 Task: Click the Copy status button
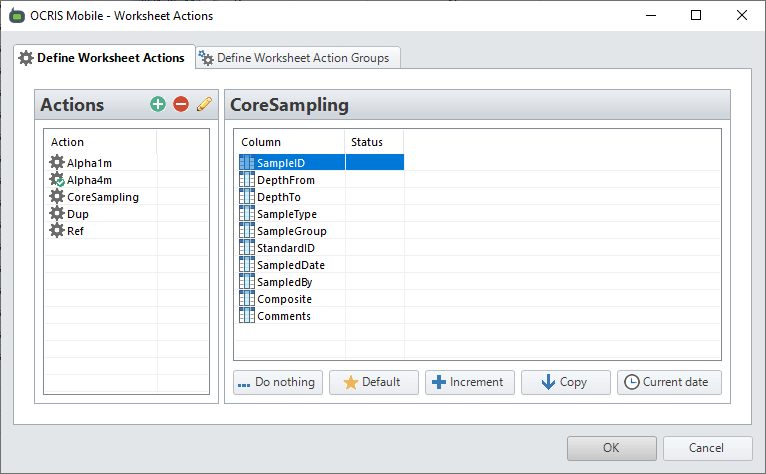coord(564,382)
